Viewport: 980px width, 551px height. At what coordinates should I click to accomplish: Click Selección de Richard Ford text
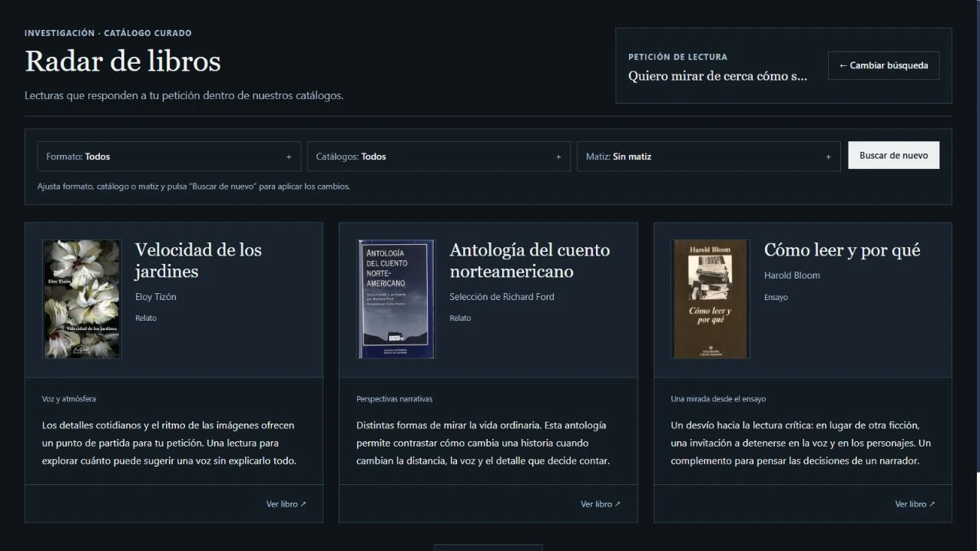[502, 297]
